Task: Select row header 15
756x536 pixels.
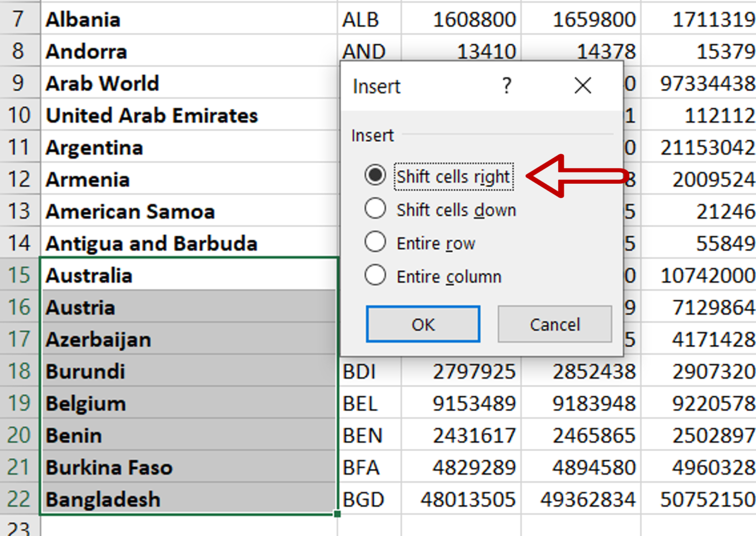Action: (x=20, y=275)
